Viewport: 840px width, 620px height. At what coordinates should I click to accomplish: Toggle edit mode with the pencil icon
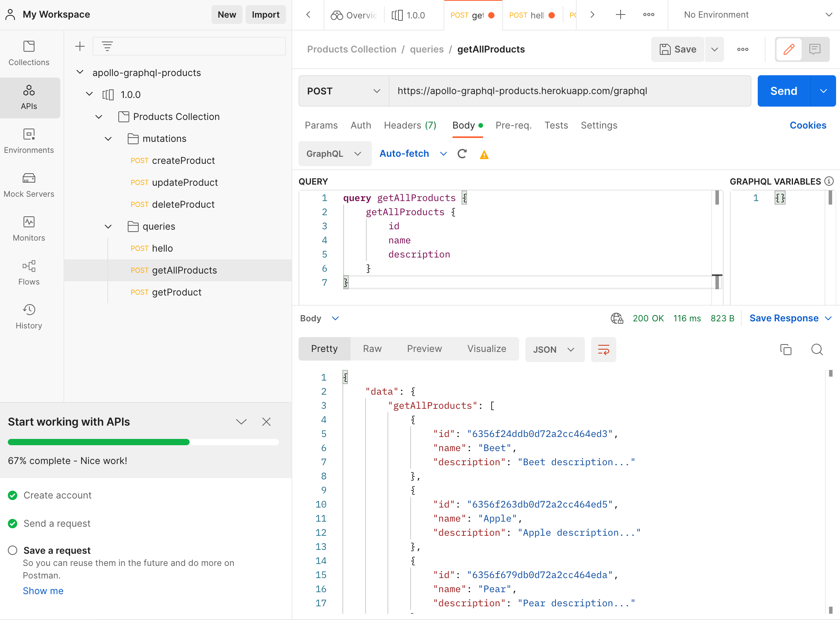point(789,49)
